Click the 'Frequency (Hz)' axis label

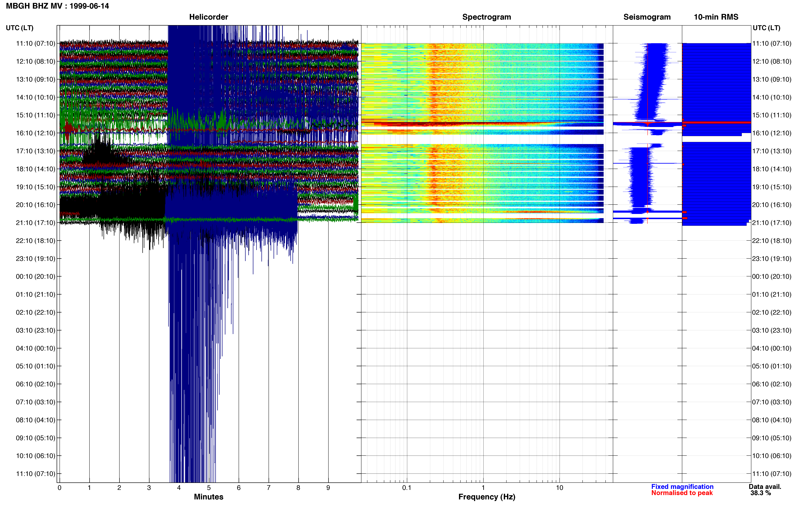(487, 497)
